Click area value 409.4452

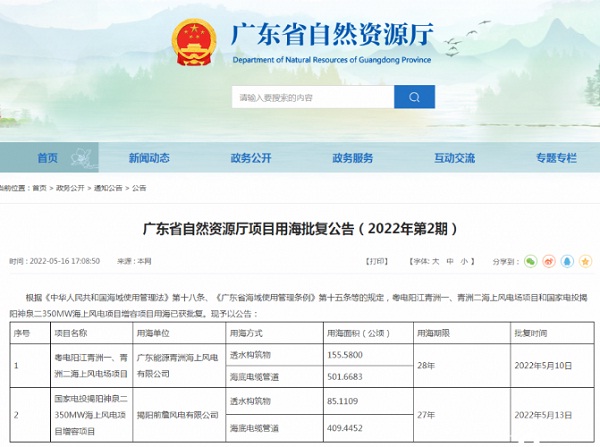tap(345, 428)
